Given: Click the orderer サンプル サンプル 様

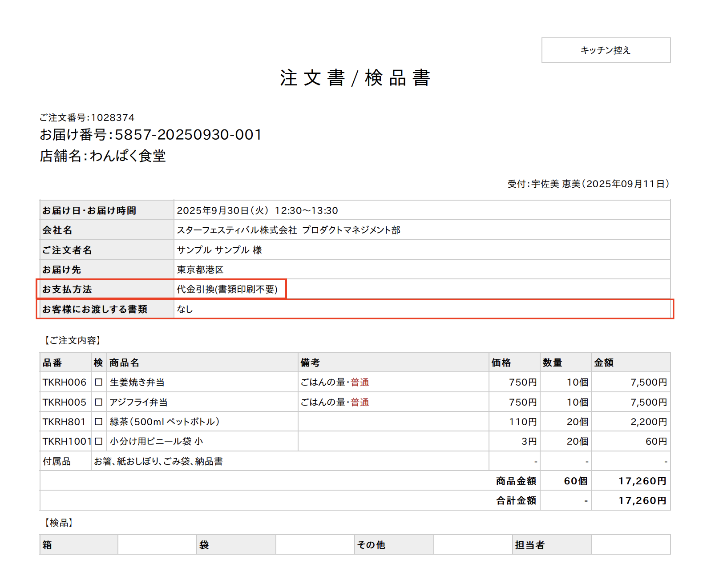Looking at the screenshot, I should pos(219,250).
